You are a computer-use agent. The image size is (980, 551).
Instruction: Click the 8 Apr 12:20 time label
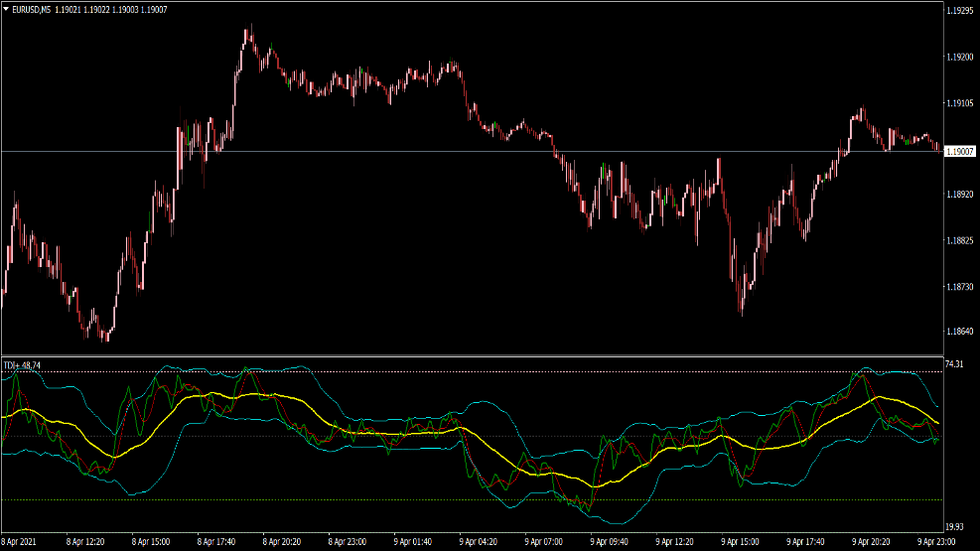pyautogui.click(x=85, y=542)
